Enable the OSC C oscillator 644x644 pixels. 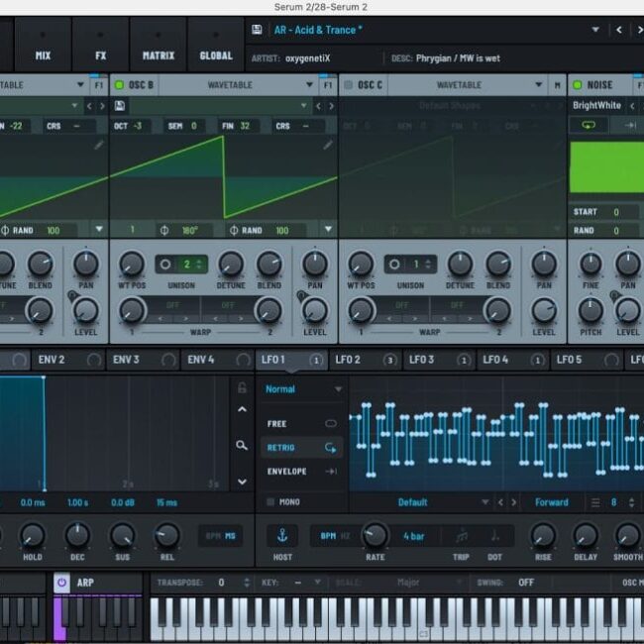point(349,85)
